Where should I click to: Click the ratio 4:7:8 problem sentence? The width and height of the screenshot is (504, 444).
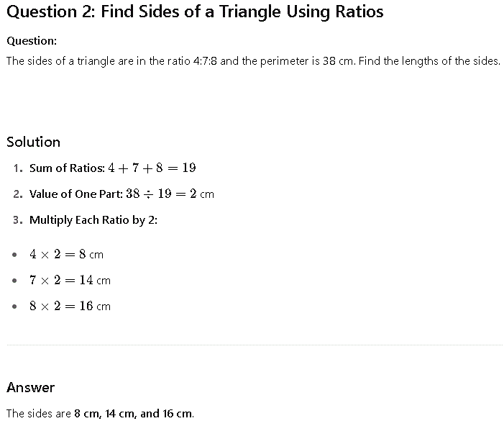click(x=253, y=61)
